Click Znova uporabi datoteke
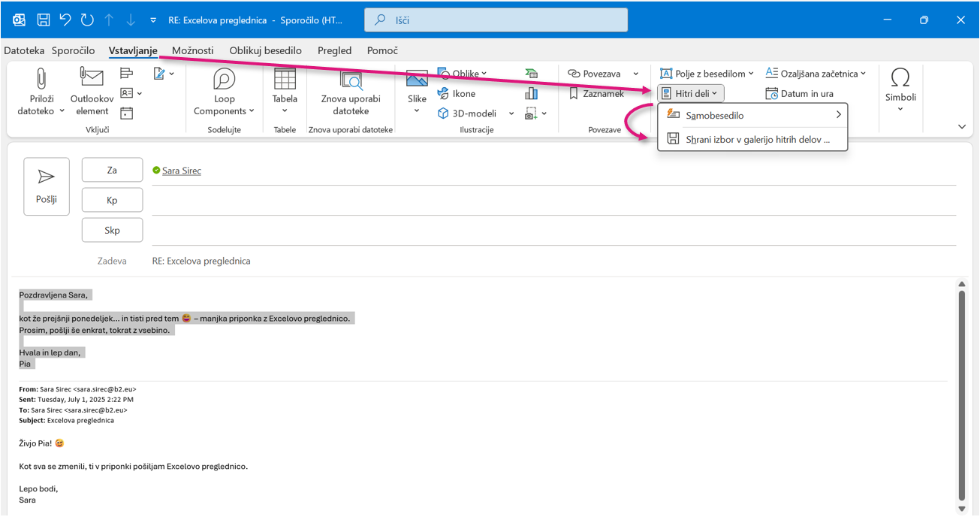Image resolution: width=980 pixels, height=517 pixels. coord(351,92)
